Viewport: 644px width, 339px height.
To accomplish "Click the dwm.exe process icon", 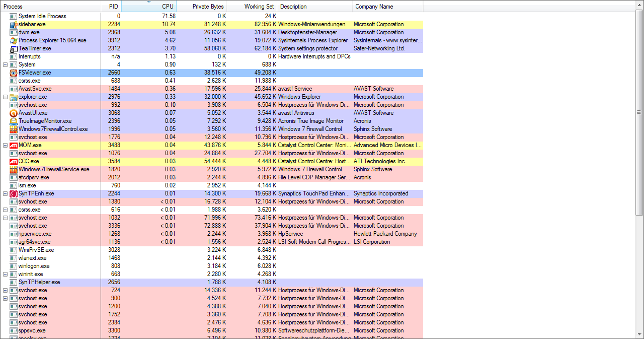I will 14,32.
